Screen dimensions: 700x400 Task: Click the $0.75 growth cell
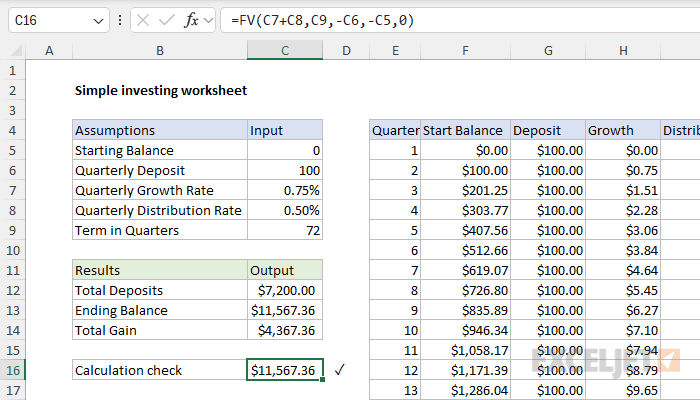point(623,171)
